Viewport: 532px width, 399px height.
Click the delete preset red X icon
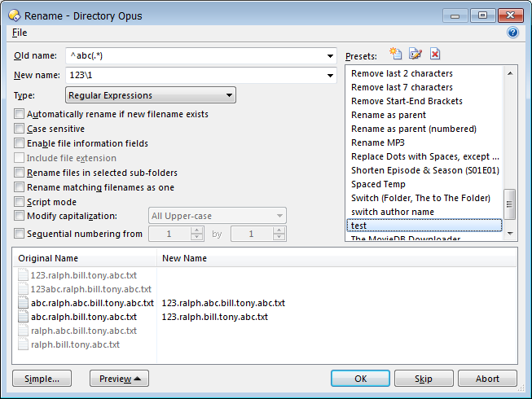435,54
